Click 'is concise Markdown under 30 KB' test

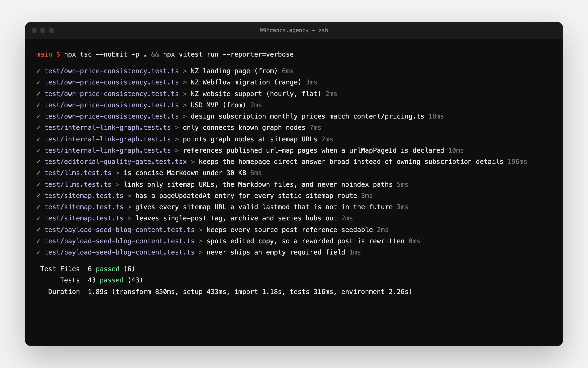click(x=185, y=173)
